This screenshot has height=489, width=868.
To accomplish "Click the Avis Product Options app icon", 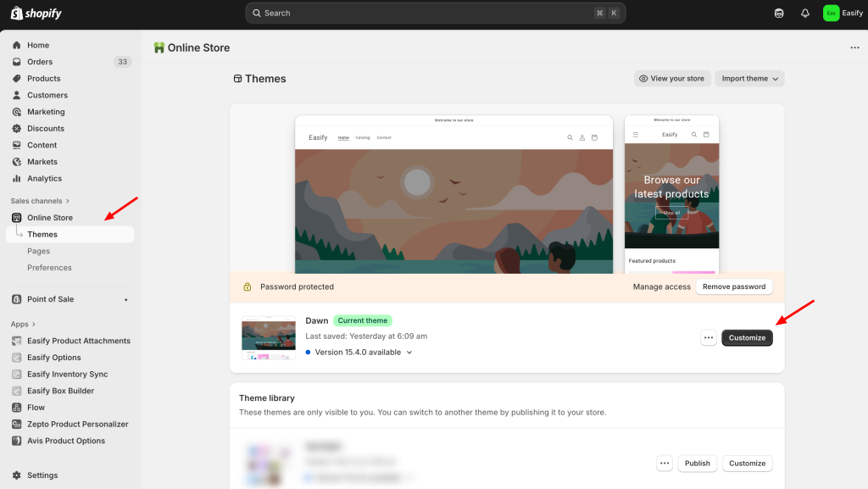I will click(x=17, y=441).
